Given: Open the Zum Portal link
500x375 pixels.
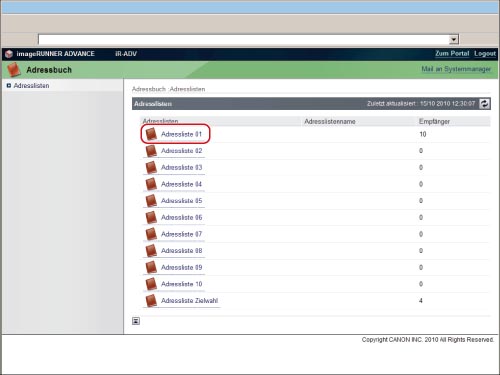Looking at the screenshot, I should 452,53.
